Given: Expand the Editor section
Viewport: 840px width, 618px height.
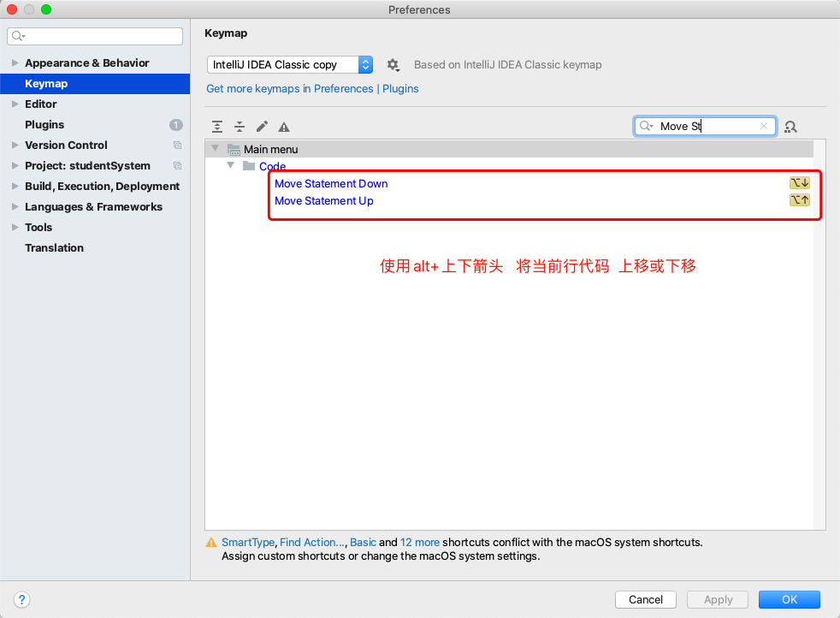Looking at the screenshot, I should 15,104.
